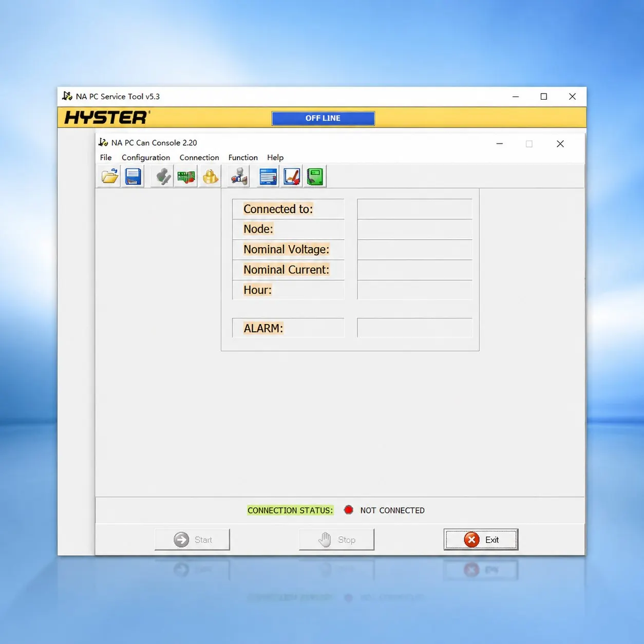The height and width of the screenshot is (644, 644).
Task: Click the Exit button
Action: [x=481, y=540]
